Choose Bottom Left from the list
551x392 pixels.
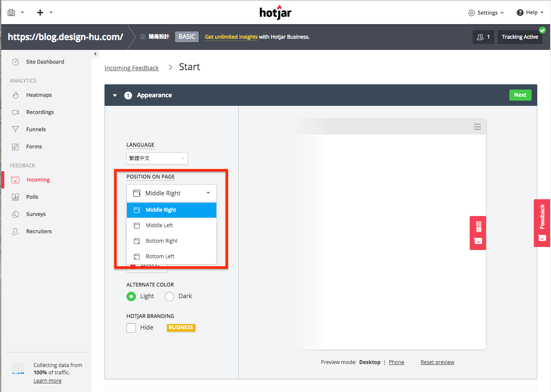[172, 256]
